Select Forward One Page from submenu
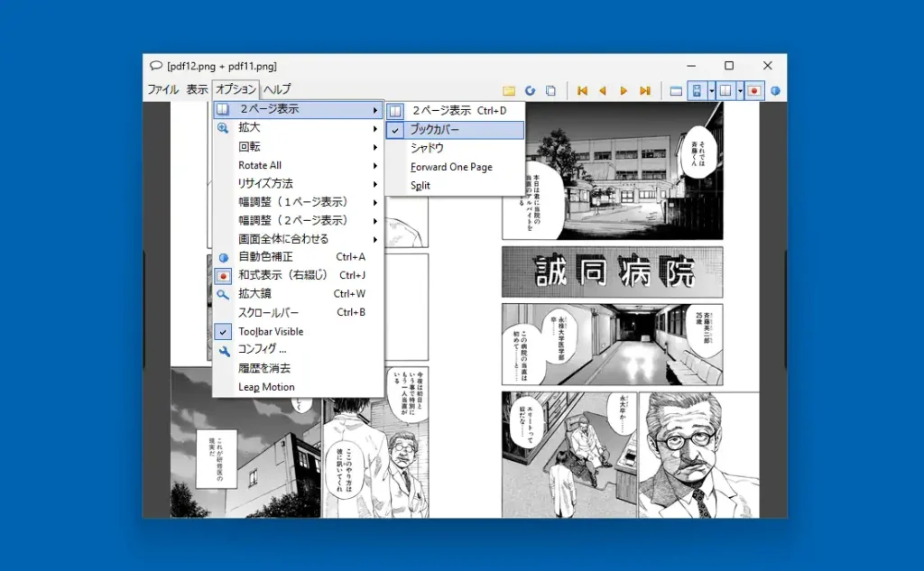Image resolution: width=924 pixels, height=571 pixels. coord(451,167)
